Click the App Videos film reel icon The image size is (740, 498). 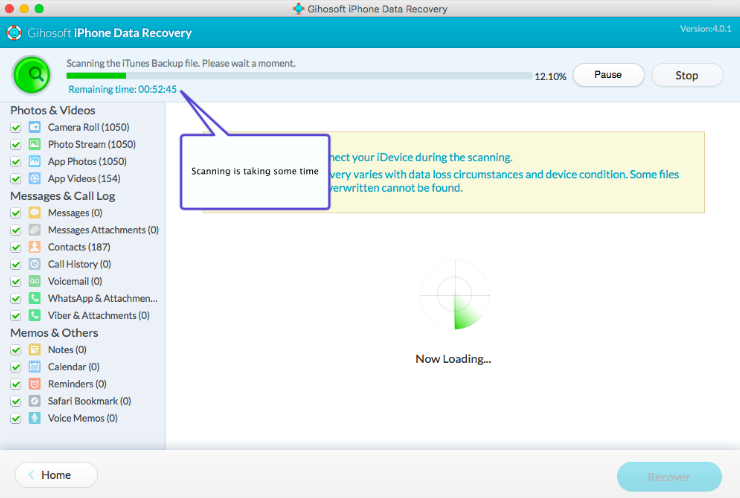34,178
